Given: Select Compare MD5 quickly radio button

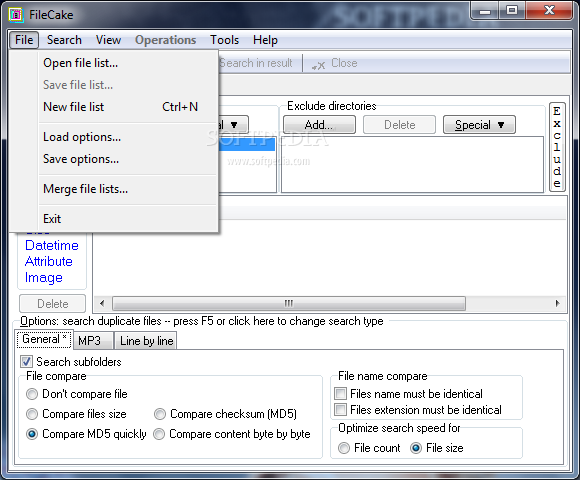Looking at the screenshot, I should (32, 434).
